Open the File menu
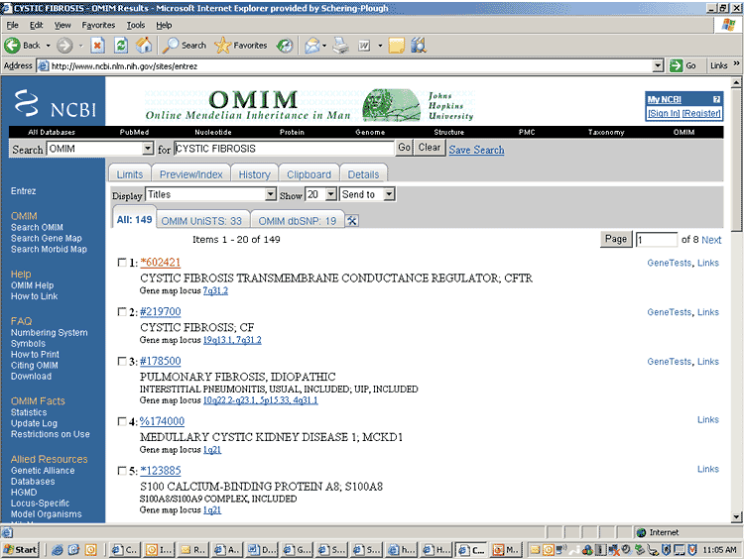744x560 pixels. (12, 25)
